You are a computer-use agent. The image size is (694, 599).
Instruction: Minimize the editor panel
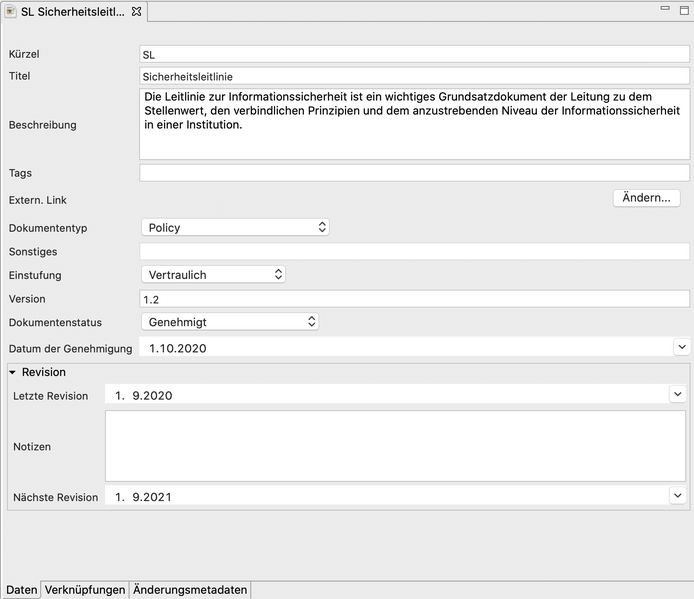click(x=665, y=8)
